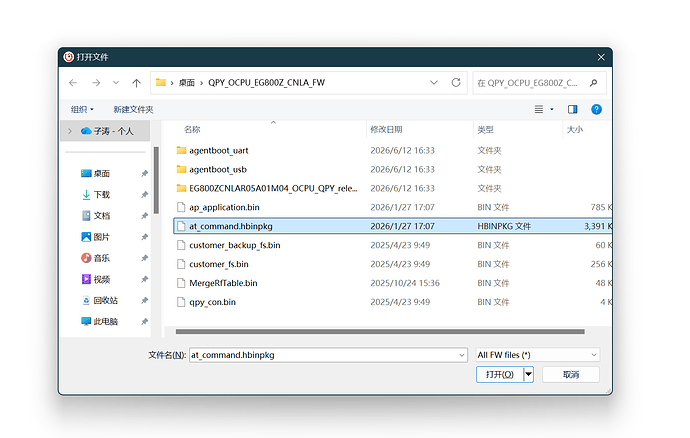Expand the 文件名 combo box dropdown
This screenshot has width=690, height=438.
[x=462, y=355]
